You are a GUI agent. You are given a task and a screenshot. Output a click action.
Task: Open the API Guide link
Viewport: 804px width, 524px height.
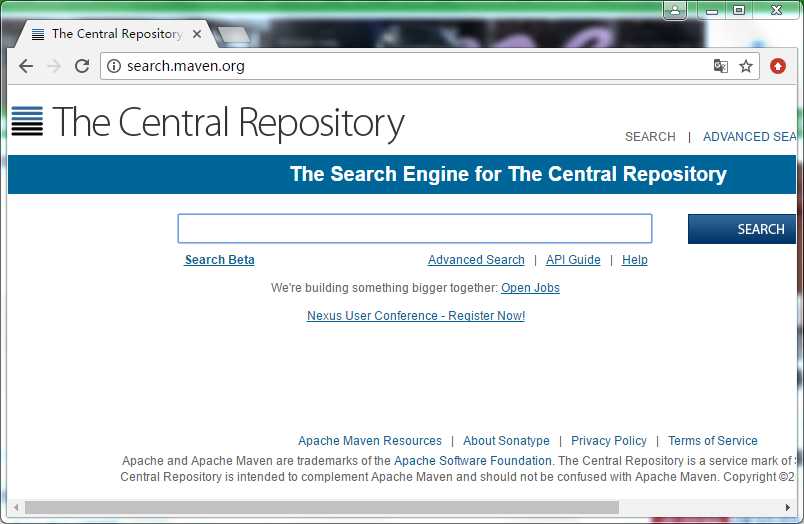pyautogui.click(x=573, y=260)
